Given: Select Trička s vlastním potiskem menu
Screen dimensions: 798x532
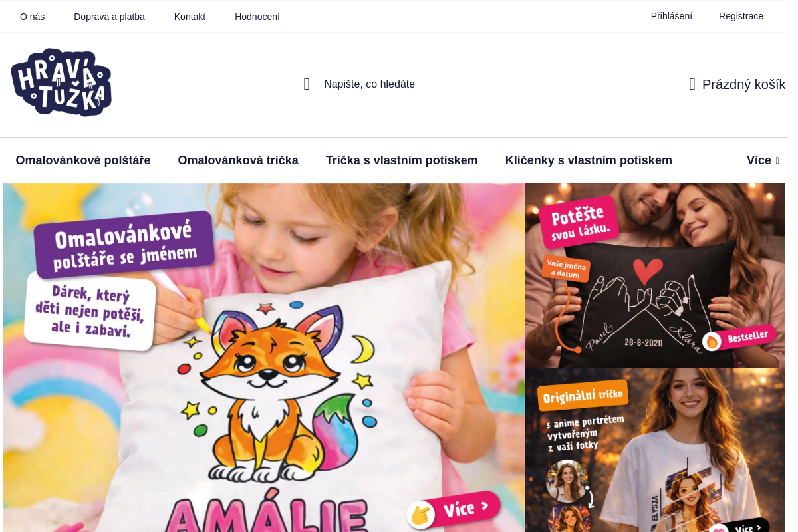Looking at the screenshot, I should [x=402, y=160].
